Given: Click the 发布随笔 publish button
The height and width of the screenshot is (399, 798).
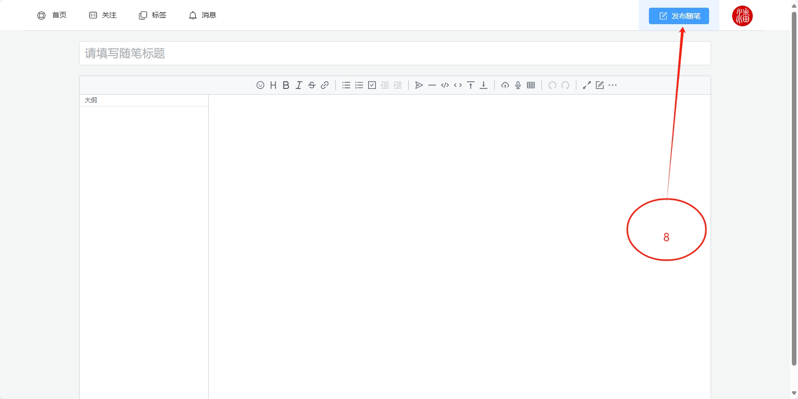Looking at the screenshot, I should (x=678, y=16).
